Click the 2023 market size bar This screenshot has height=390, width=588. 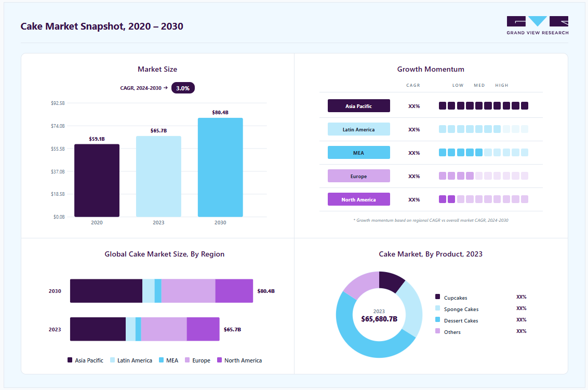point(158,176)
